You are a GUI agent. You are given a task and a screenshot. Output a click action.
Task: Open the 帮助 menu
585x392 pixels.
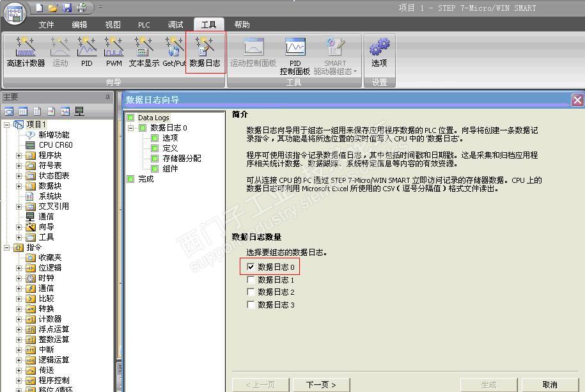[x=242, y=25]
